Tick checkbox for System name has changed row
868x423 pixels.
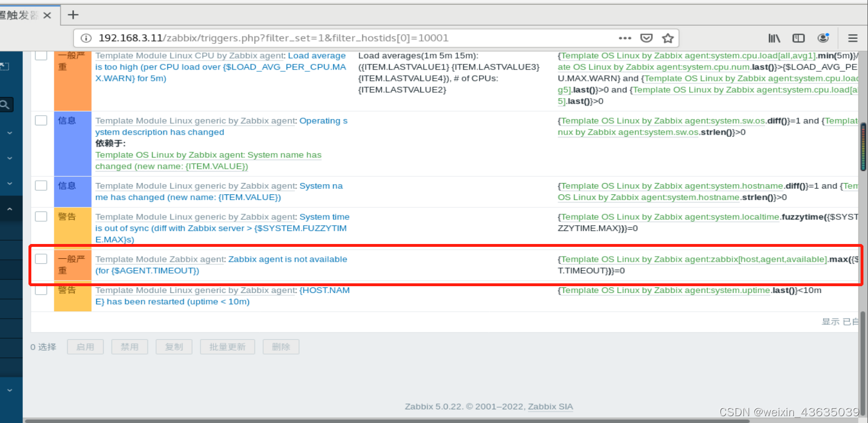(41, 185)
